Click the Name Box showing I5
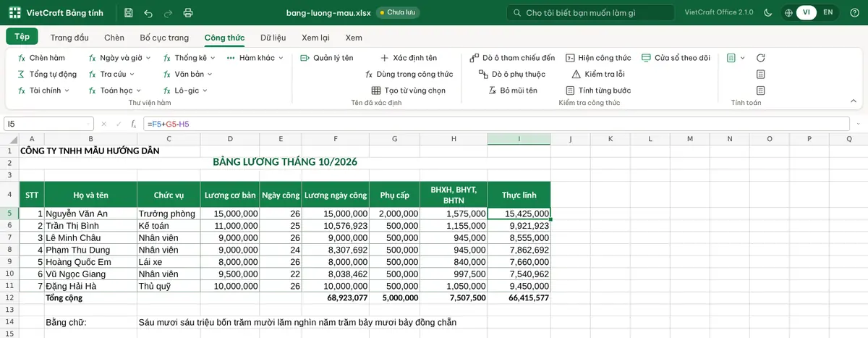Image resolution: width=868 pixels, height=338 pixels. pos(48,124)
